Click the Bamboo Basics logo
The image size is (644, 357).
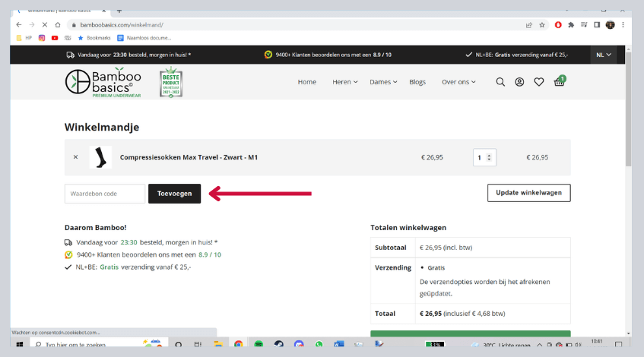coord(106,83)
